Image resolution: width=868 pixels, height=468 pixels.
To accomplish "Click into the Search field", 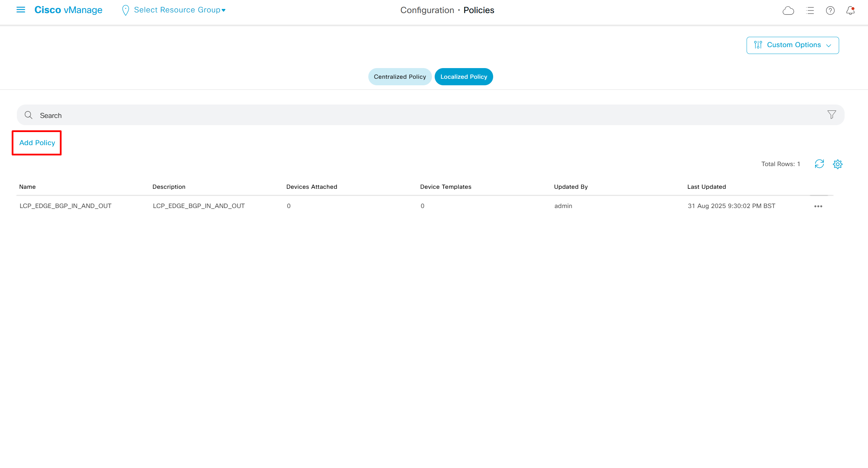I will (413, 115).
